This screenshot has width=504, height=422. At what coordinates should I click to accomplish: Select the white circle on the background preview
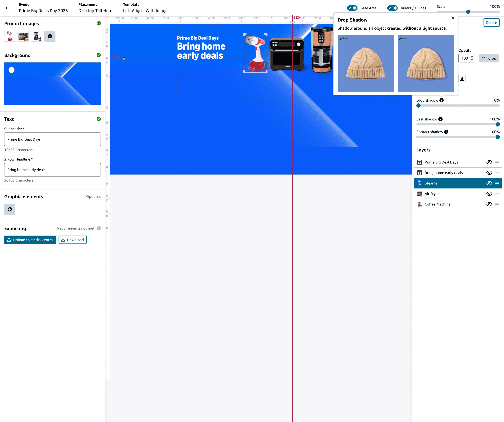(12, 70)
